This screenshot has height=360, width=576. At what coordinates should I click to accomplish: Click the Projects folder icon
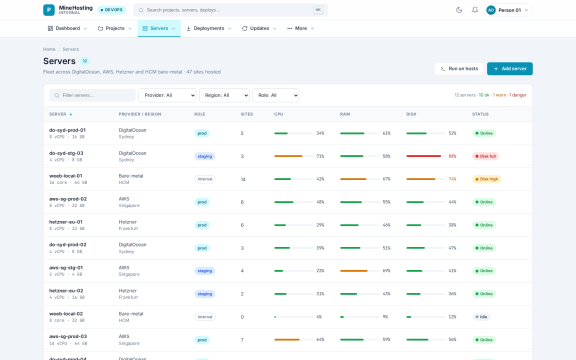coord(100,28)
